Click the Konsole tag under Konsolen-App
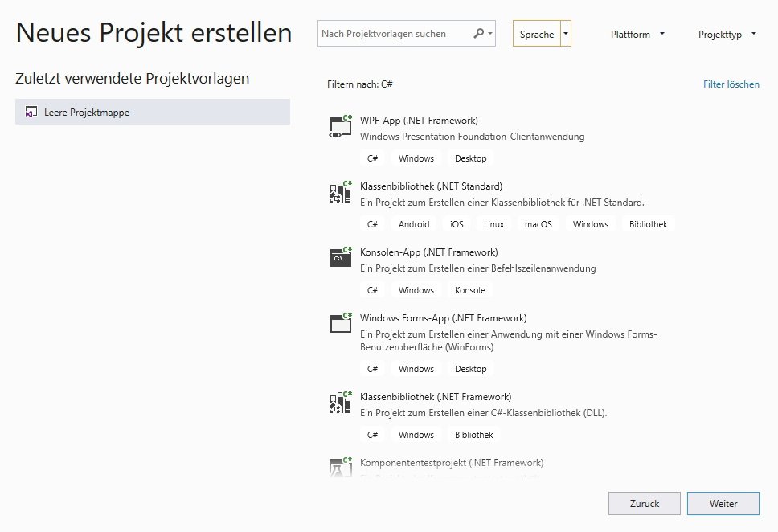Screen dimensions: 778x532 (469, 289)
